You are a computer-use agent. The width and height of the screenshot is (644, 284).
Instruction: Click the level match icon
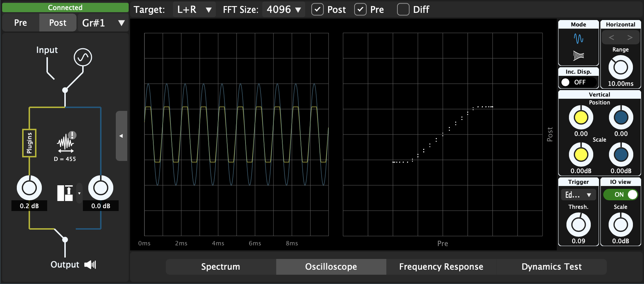[65, 193]
